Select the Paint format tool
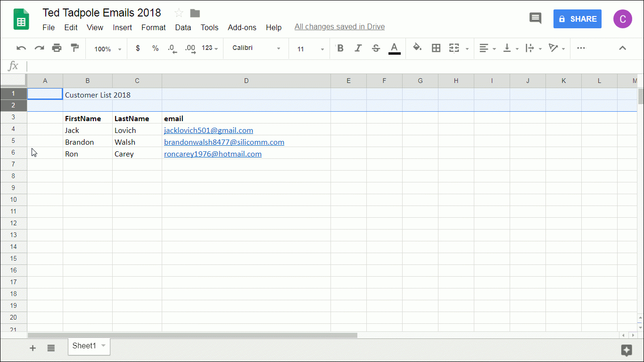The width and height of the screenshot is (644, 362). [x=74, y=48]
